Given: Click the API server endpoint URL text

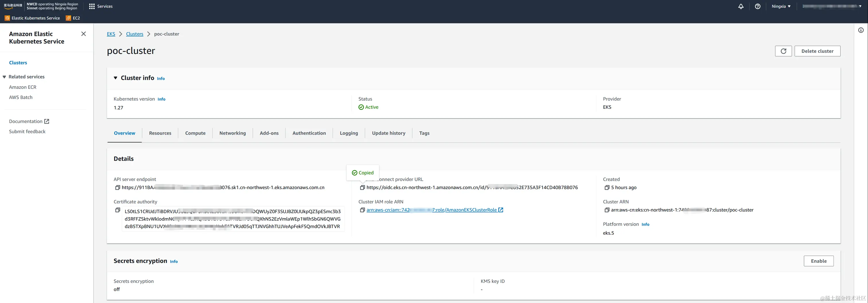Looking at the screenshot, I should pyautogui.click(x=223, y=188).
